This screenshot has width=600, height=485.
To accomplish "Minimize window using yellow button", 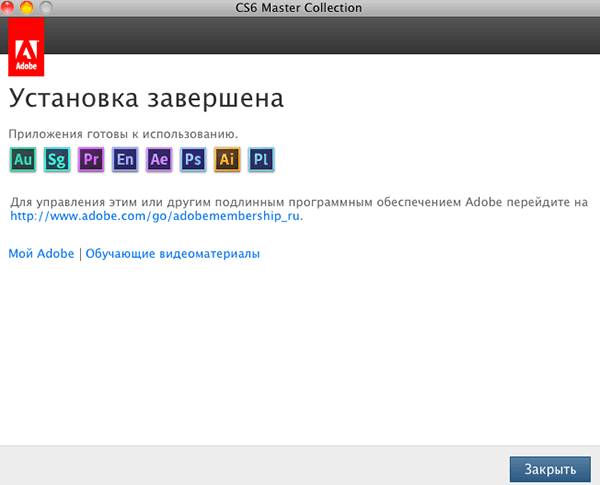I will [26, 7].
